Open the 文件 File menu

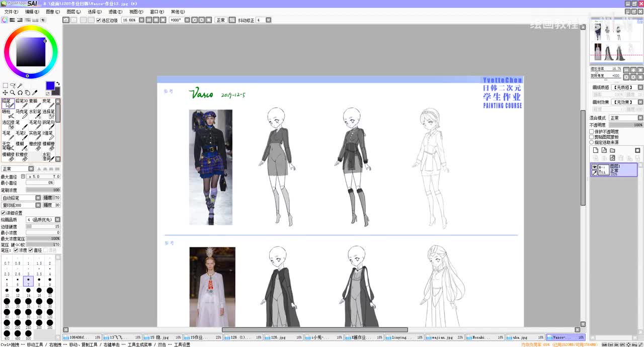pyautogui.click(x=11, y=12)
